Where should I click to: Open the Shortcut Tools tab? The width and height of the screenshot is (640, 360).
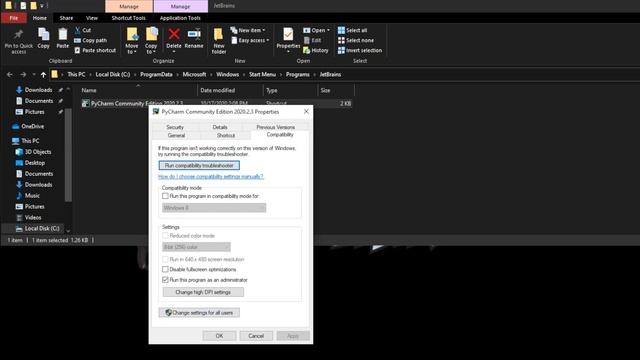pos(129,18)
